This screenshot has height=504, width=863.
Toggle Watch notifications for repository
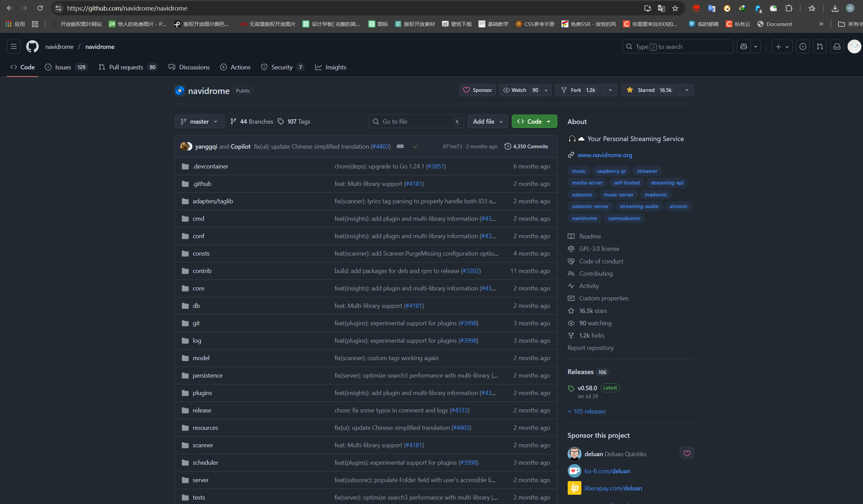519,90
